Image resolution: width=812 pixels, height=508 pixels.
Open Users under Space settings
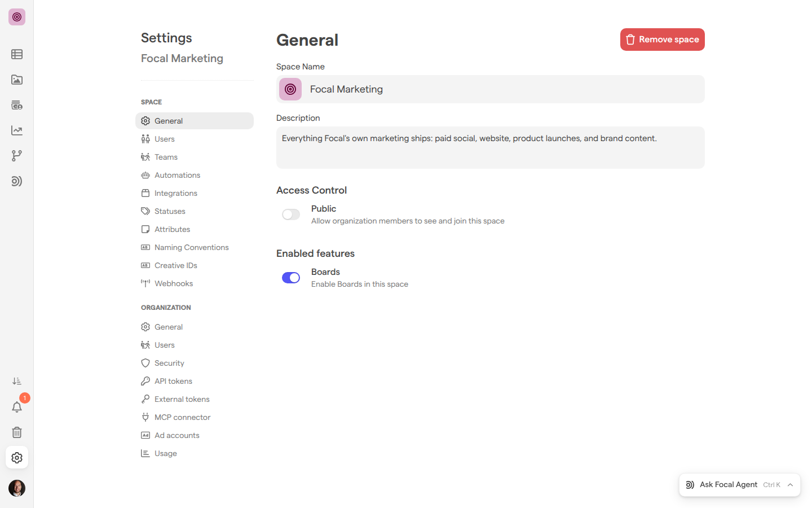(x=195, y=139)
